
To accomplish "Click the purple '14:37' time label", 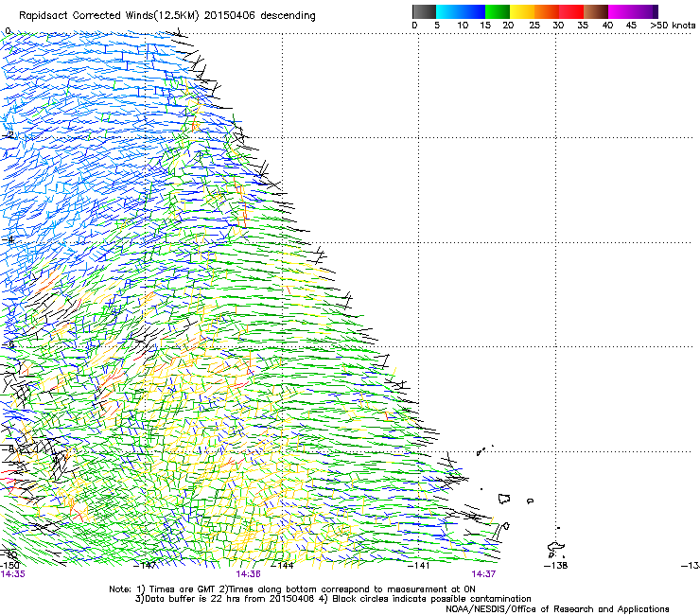I will click(x=483, y=574).
